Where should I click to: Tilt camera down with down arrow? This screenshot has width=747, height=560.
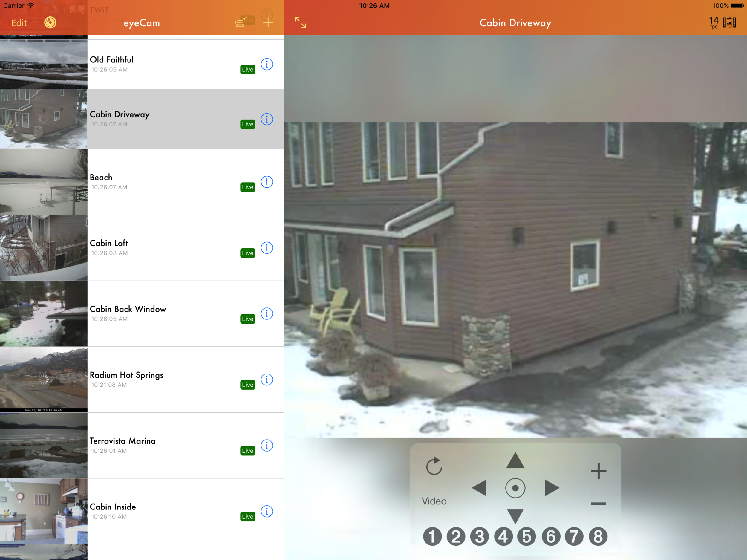coord(515,516)
